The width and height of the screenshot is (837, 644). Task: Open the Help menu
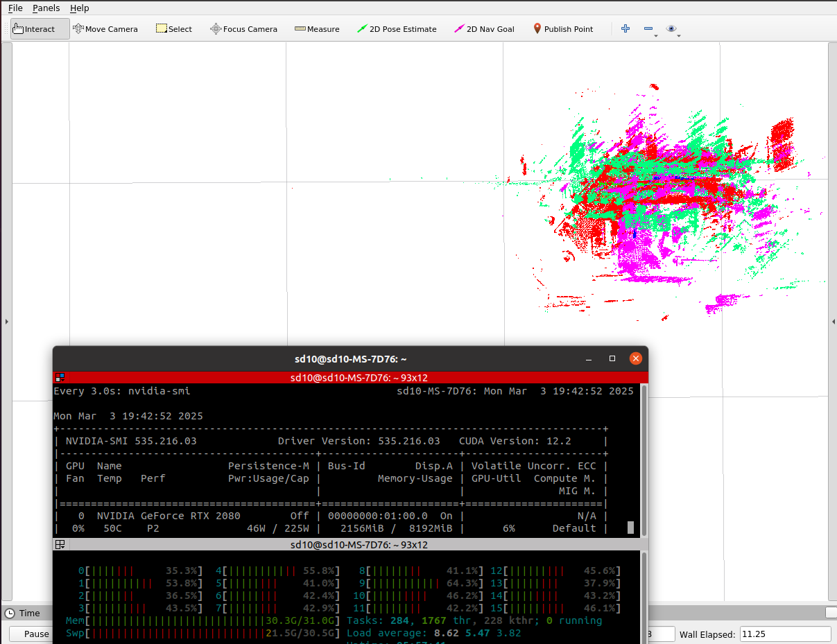click(x=80, y=8)
